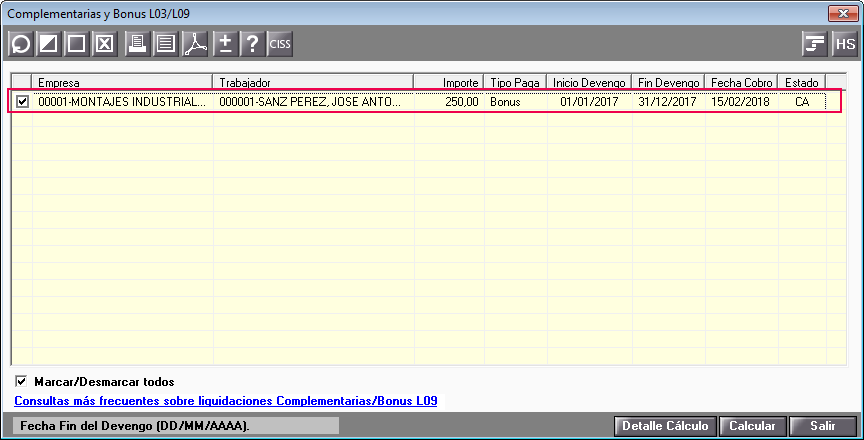Click the 15/02/2018 payment date cell
The width and height of the screenshot is (864, 440).
(x=742, y=102)
